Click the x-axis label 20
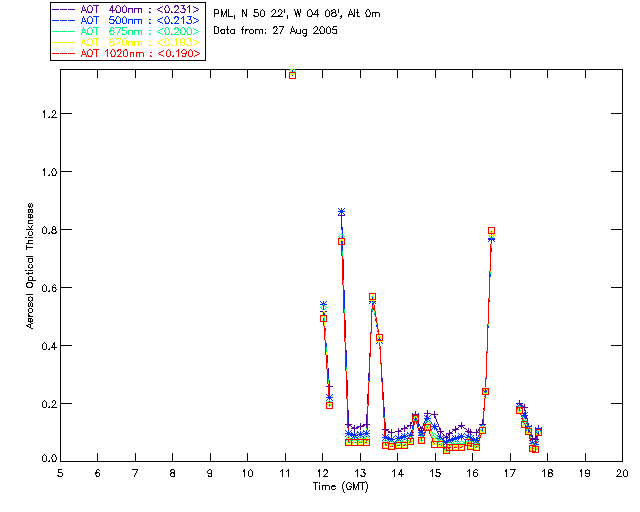This screenshot has width=640, height=512. 622,473
